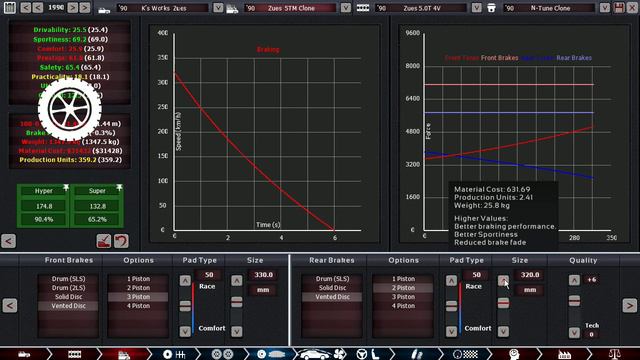Decrease rear brake size with down arrow
The image size is (640, 360).
click(x=503, y=331)
